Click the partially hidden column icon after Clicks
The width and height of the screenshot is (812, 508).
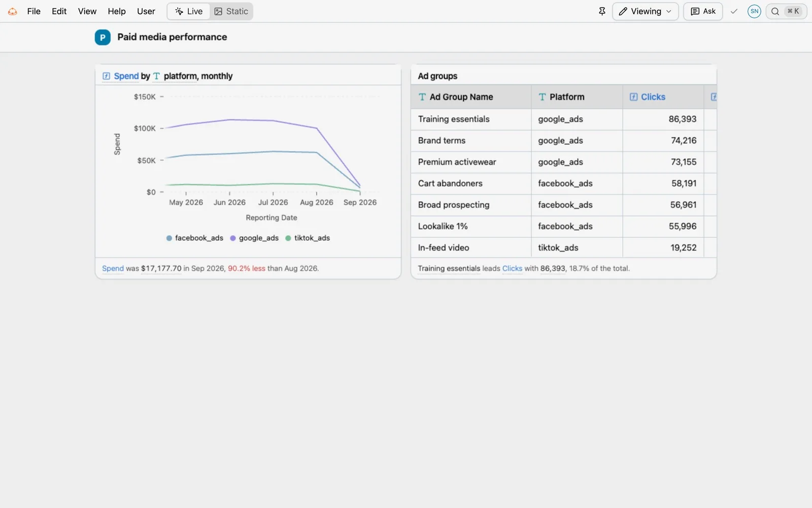pos(714,97)
